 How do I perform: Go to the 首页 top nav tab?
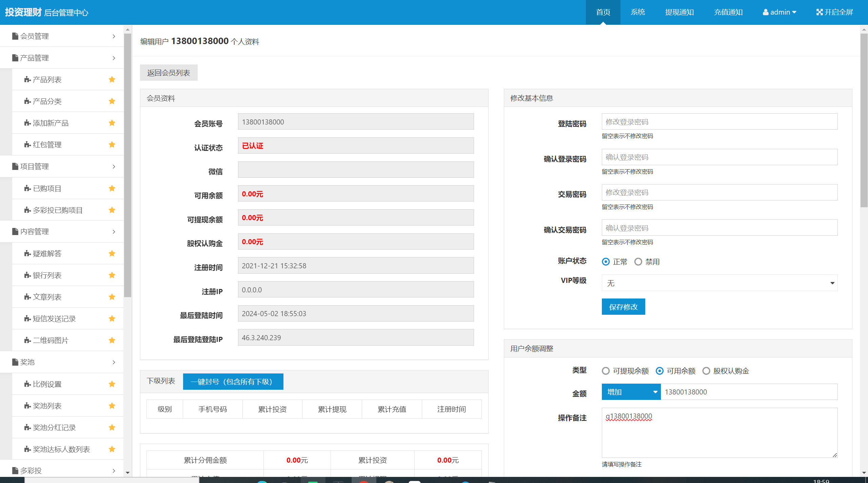[x=603, y=12]
